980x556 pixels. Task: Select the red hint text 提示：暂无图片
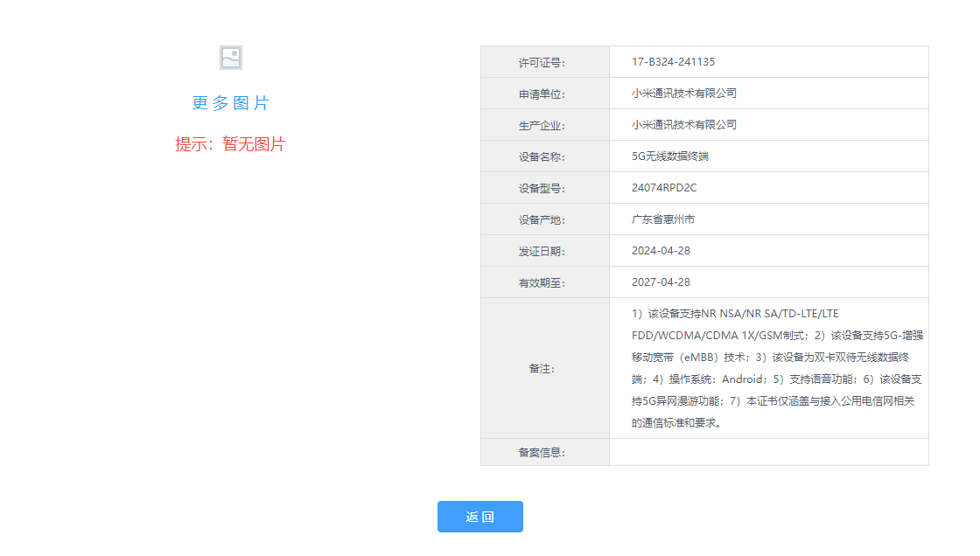[x=231, y=144]
